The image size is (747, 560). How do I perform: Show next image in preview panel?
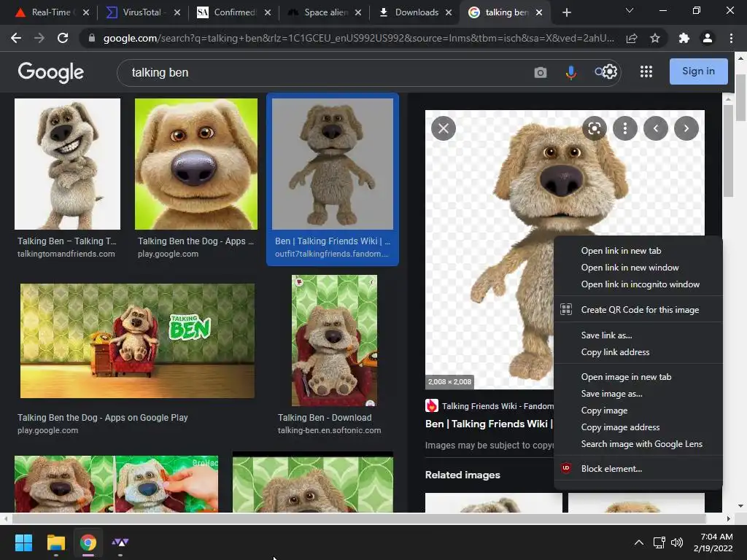(686, 128)
